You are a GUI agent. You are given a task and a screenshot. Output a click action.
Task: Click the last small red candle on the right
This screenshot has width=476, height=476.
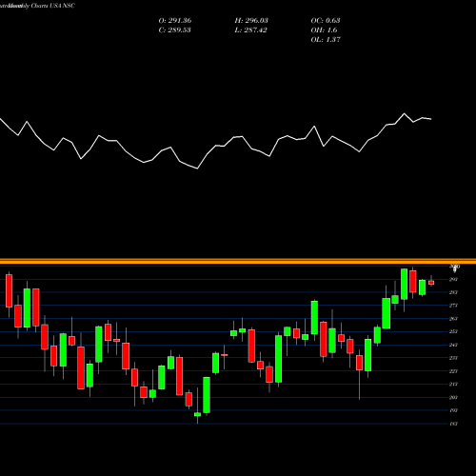(431, 283)
